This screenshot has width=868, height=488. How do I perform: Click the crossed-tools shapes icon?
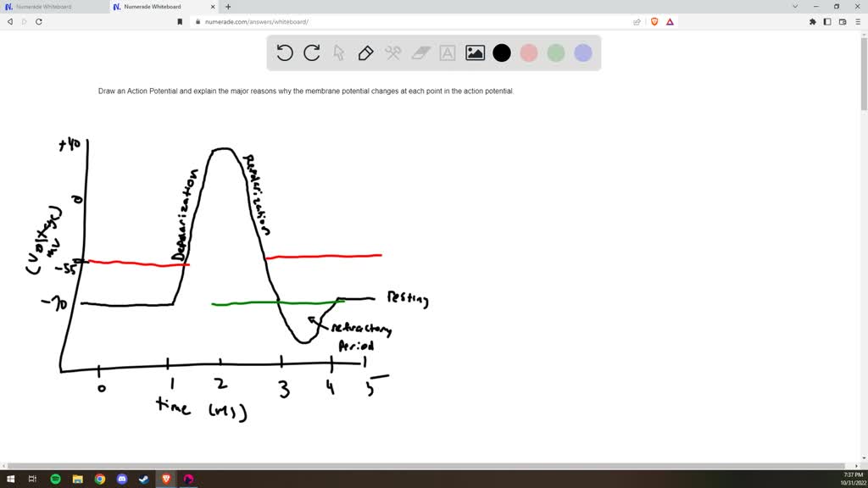pyautogui.click(x=393, y=53)
